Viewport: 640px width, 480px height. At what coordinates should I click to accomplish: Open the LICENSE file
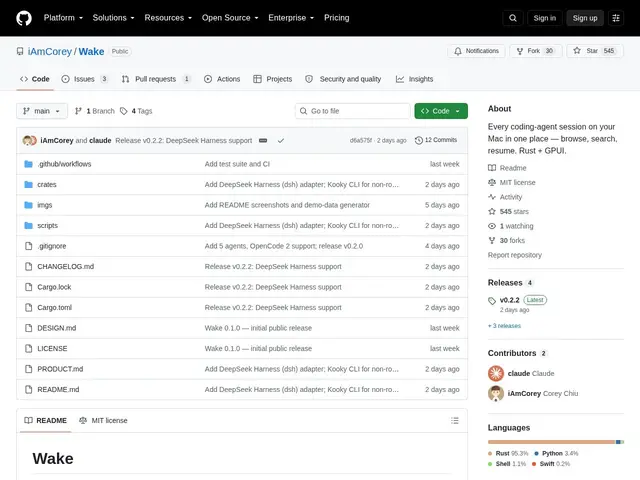52,348
